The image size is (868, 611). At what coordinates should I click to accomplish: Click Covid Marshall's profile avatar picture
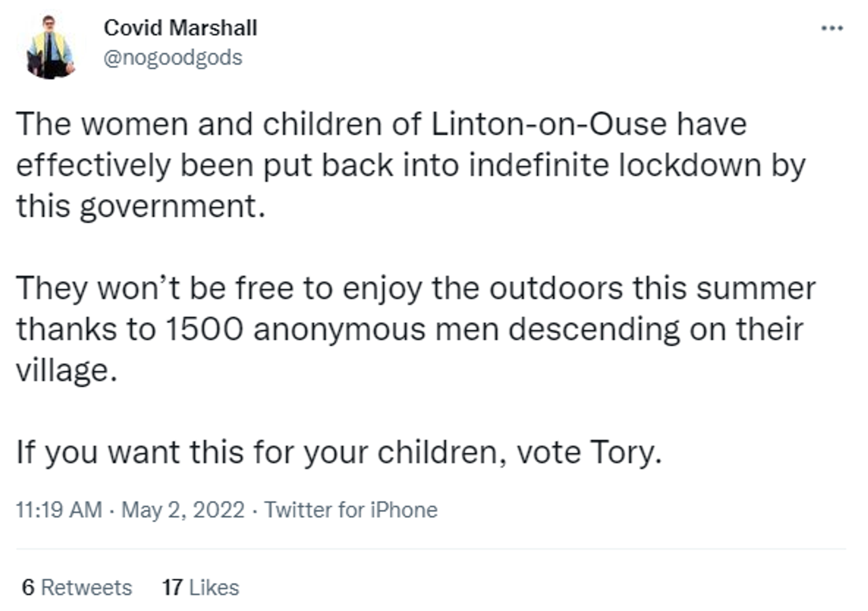click(x=50, y=47)
